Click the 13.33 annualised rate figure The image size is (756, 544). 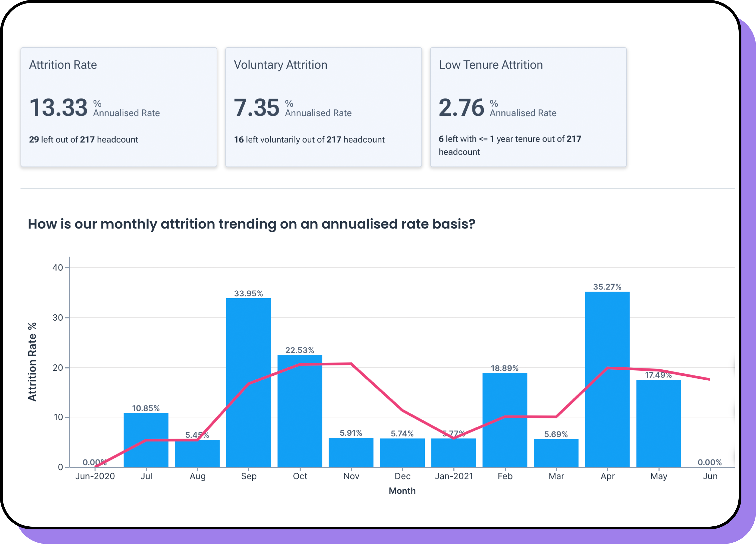(x=59, y=108)
